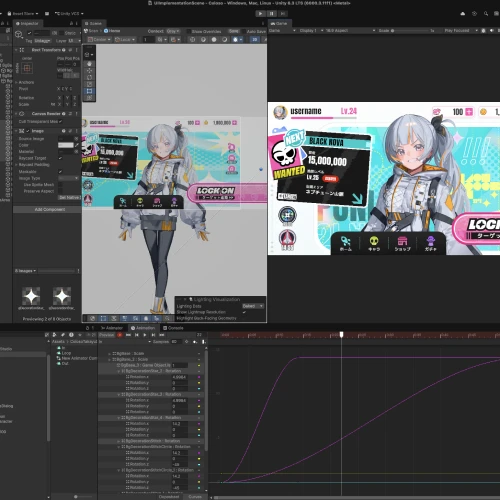Switch to the Game tab

pos(279,23)
